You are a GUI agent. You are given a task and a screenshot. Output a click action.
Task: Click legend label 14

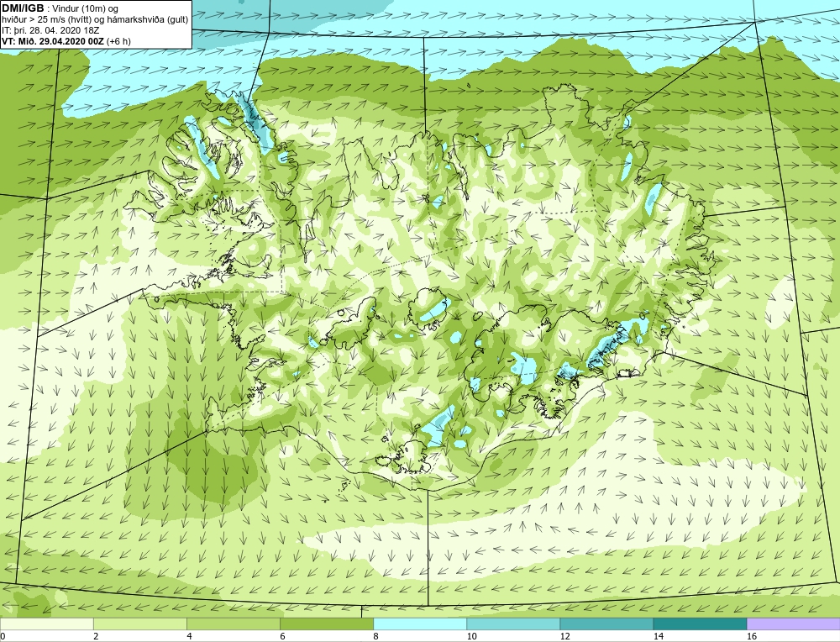click(x=659, y=636)
